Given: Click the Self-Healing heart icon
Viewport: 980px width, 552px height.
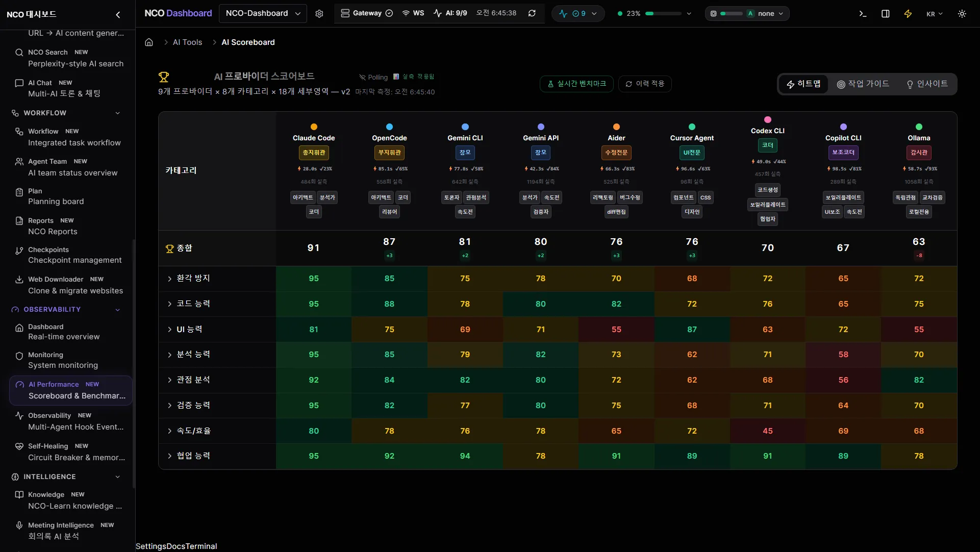Looking at the screenshot, I should [19, 446].
